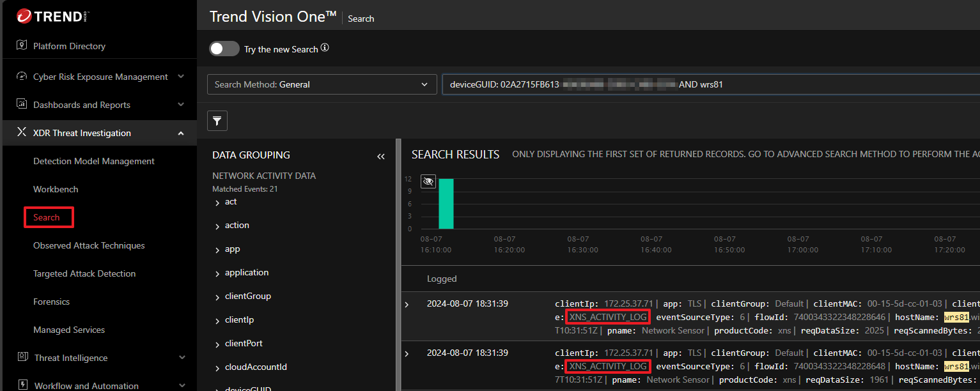Click the green histogram bar in chart

point(446,204)
